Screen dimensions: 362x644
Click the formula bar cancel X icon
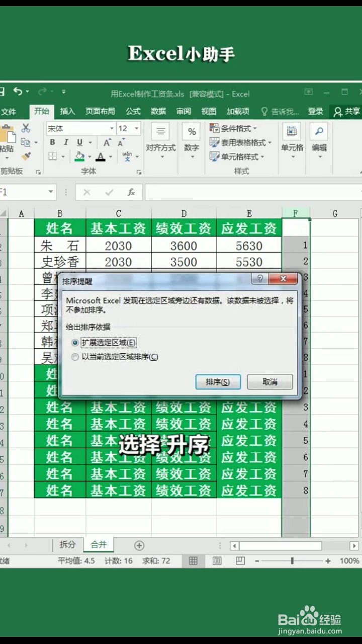click(86, 192)
